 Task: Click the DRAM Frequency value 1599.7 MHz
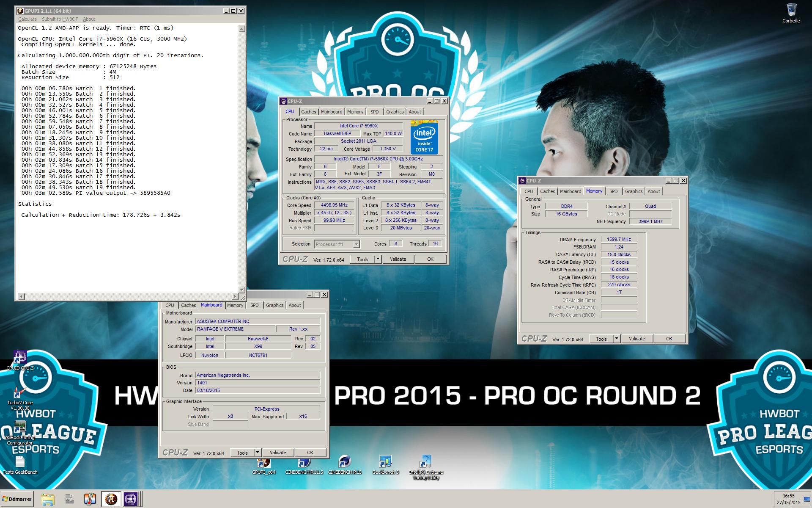tap(619, 239)
